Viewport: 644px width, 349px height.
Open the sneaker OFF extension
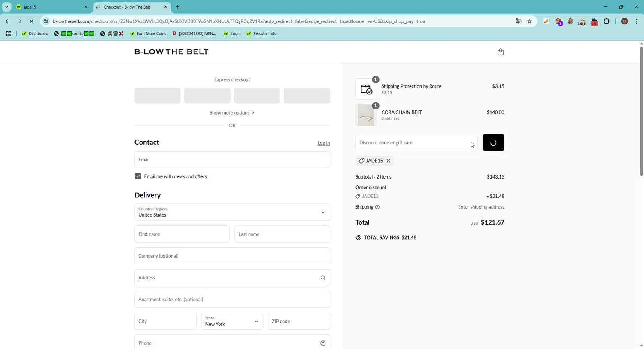click(x=594, y=22)
